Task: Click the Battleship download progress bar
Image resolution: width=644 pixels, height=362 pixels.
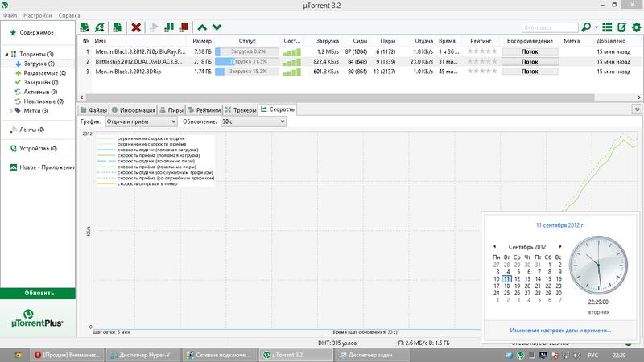Action: coord(247,62)
